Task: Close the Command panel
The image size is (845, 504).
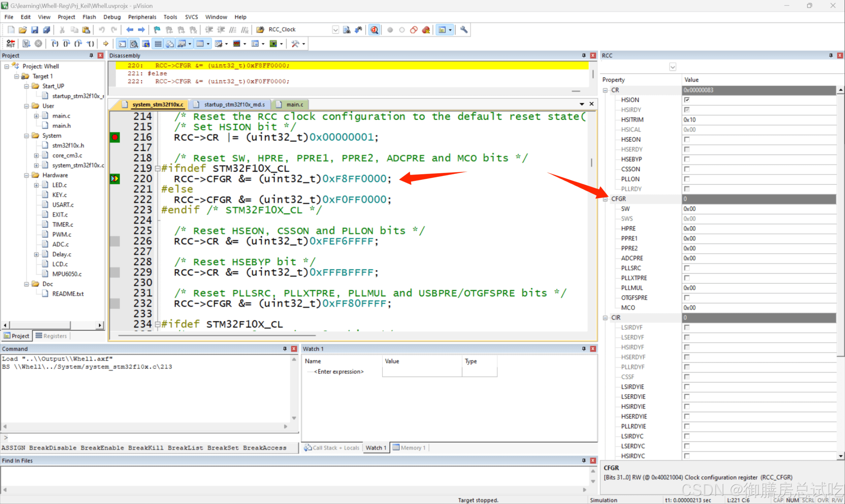Action: click(294, 349)
